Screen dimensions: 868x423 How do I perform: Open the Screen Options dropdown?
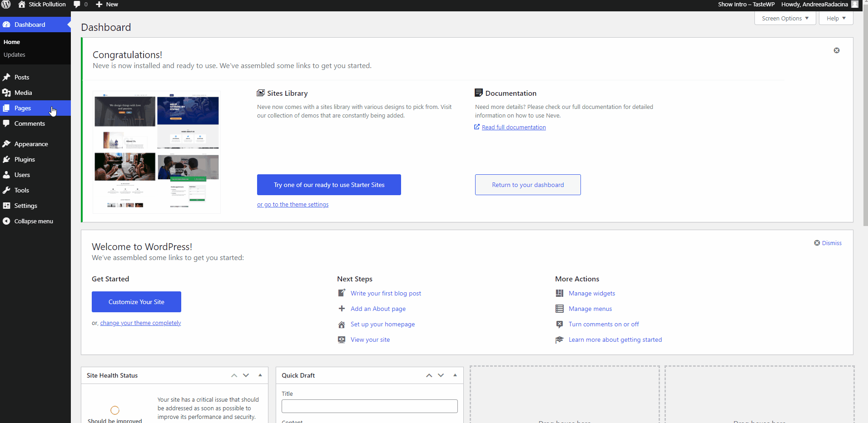(785, 18)
